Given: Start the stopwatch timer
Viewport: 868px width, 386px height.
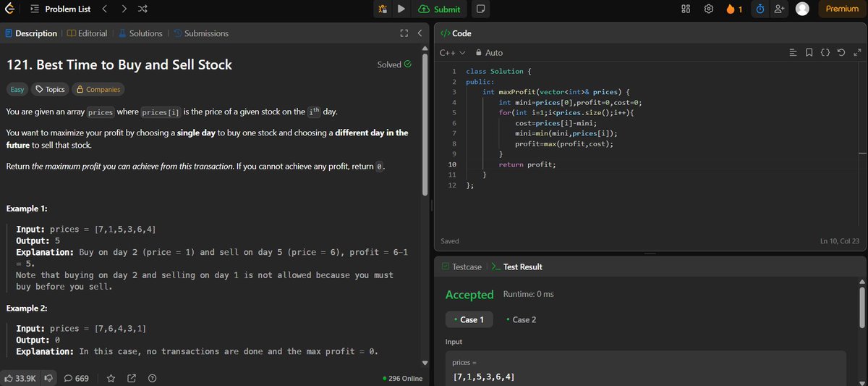Looking at the screenshot, I should click(760, 9).
